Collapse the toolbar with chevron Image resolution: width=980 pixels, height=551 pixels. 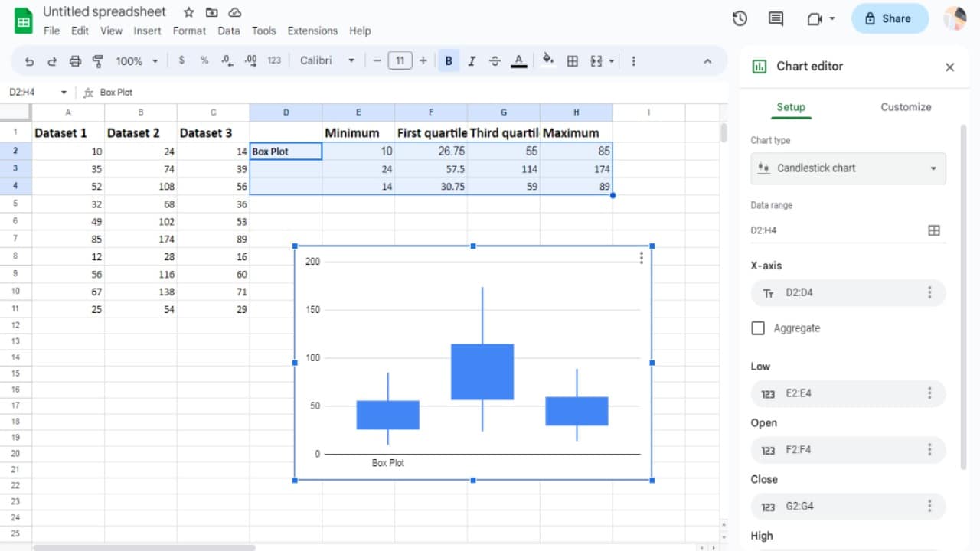coord(707,61)
